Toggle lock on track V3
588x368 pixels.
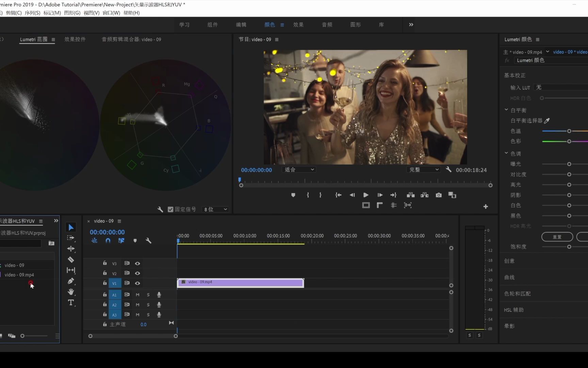pyautogui.click(x=105, y=263)
